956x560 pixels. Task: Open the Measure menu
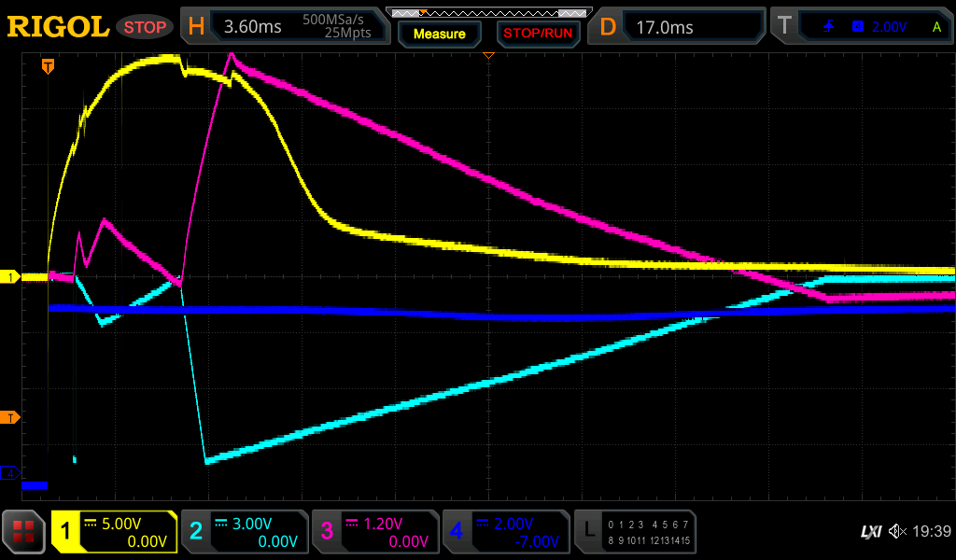tap(439, 34)
